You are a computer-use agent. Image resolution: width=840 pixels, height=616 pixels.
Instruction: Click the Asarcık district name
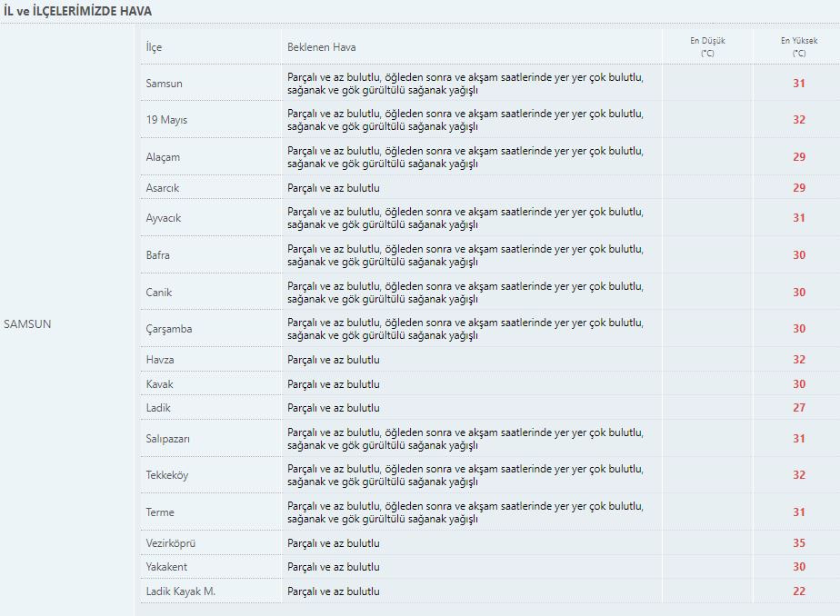click(x=163, y=188)
